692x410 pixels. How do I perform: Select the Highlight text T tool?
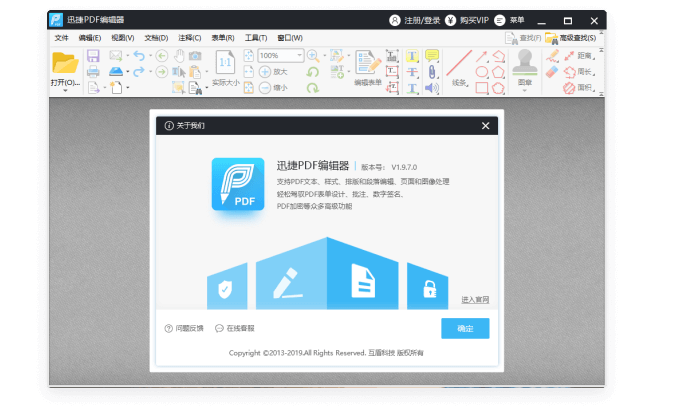pyautogui.click(x=412, y=56)
